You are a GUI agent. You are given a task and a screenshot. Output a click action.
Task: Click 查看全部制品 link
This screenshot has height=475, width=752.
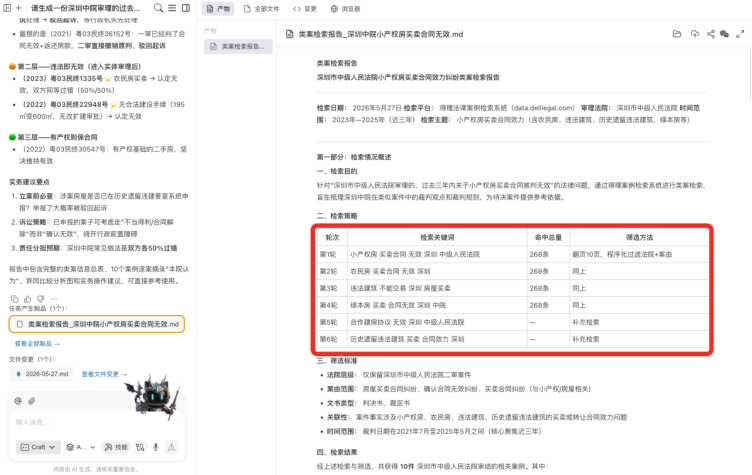(37, 344)
